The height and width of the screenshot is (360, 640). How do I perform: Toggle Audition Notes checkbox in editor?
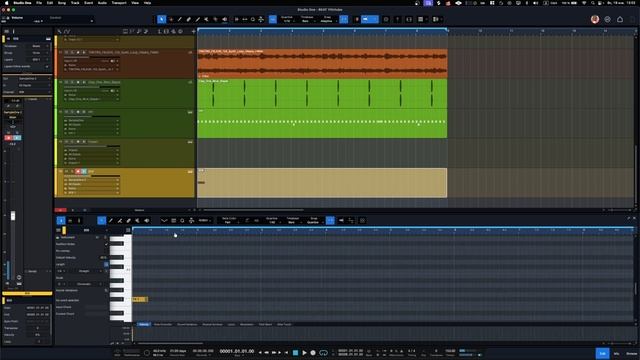pos(106,244)
